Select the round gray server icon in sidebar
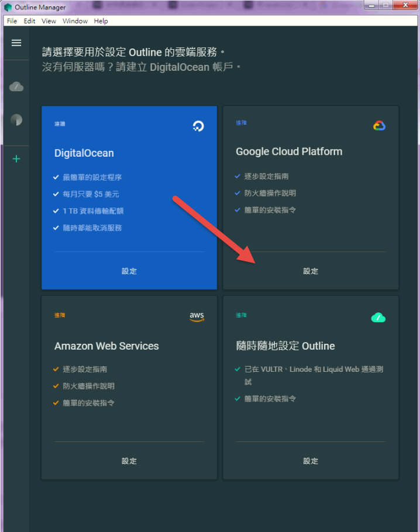Viewport: 420px width, 532px height. [16, 120]
